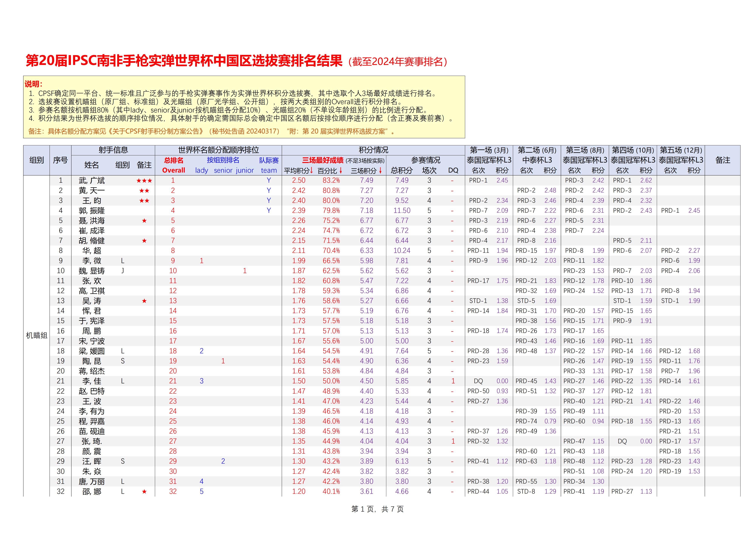Click the 三场最好成绩 header
This screenshot has width=756, height=535.
point(323,160)
